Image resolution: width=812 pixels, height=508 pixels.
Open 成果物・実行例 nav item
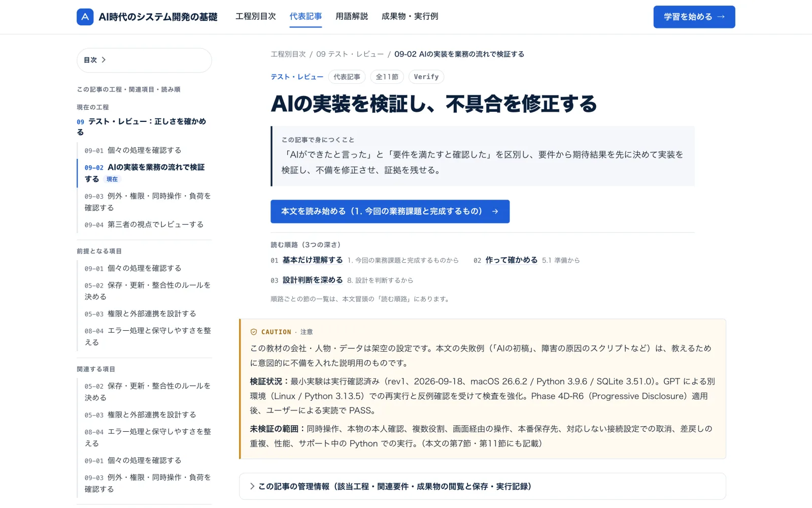410,16
